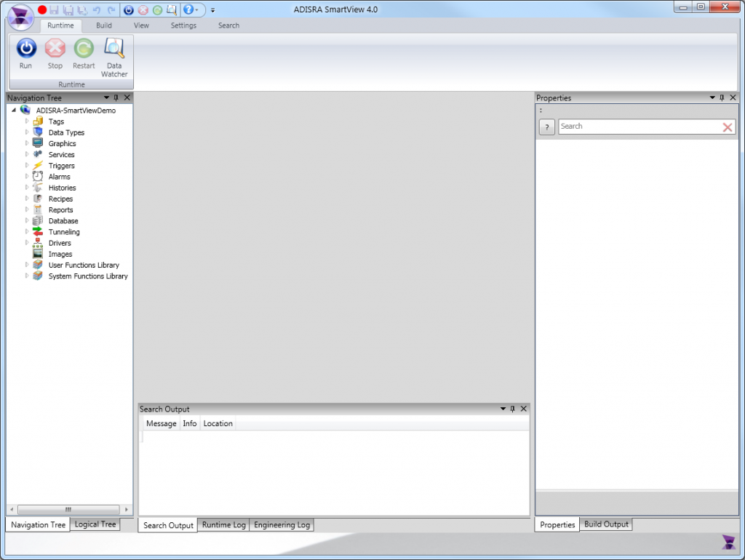Expand the Recipes tree node
This screenshot has width=745, height=560.
coord(27,199)
